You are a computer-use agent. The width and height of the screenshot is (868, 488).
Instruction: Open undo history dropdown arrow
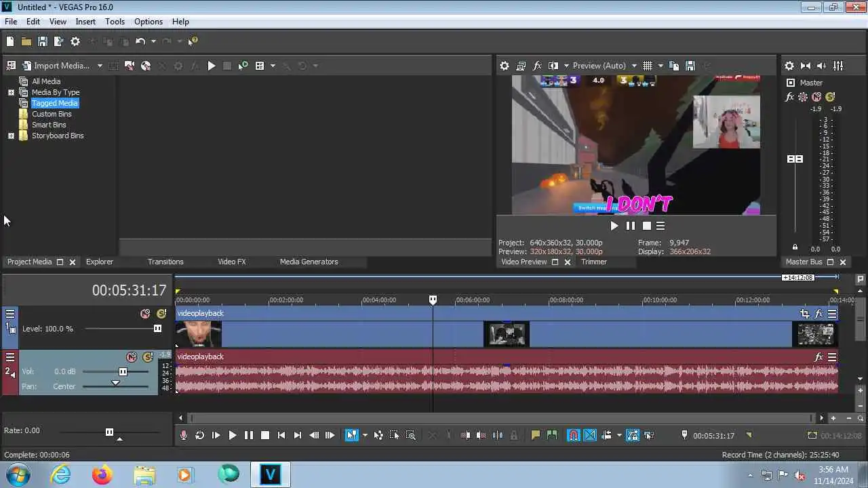[153, 41]
